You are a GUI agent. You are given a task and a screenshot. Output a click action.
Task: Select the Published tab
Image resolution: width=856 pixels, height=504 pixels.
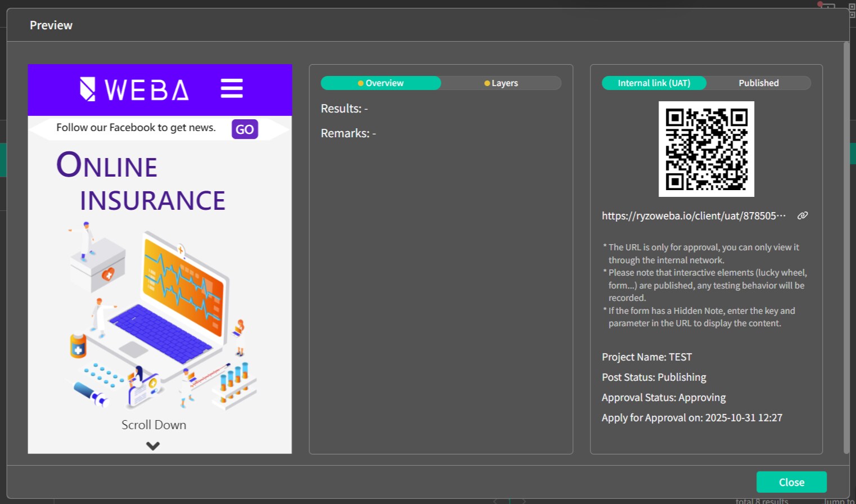[x=759, y=83]
